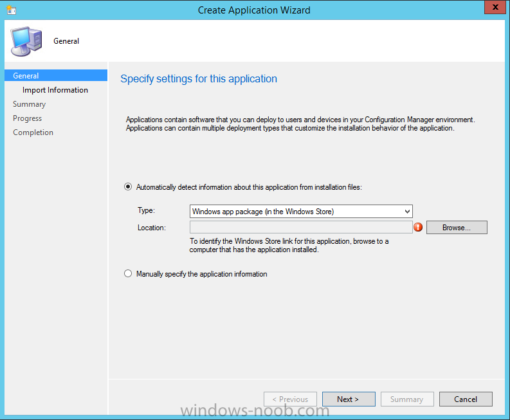Click 'Specify settings for this application' heading
Image resolution: width=510 pixels, height=420 pixels.
199,78
